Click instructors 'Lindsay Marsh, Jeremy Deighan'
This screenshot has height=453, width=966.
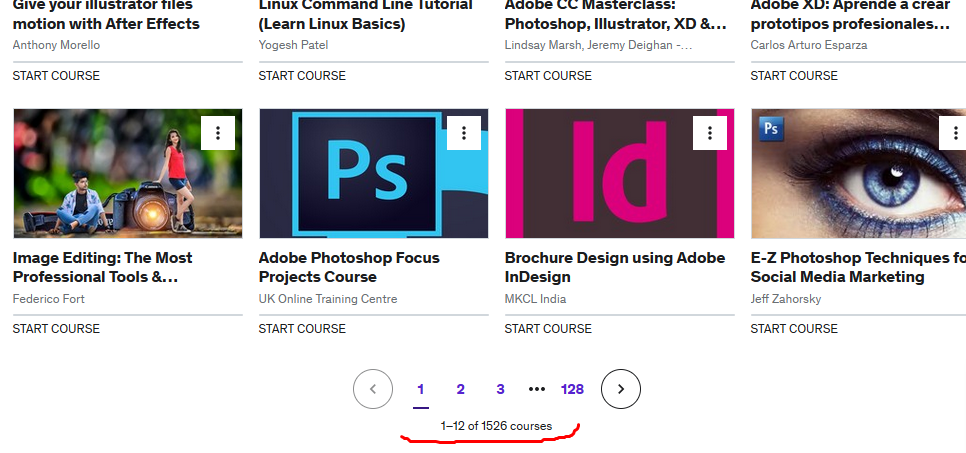(x=598, y=45)
